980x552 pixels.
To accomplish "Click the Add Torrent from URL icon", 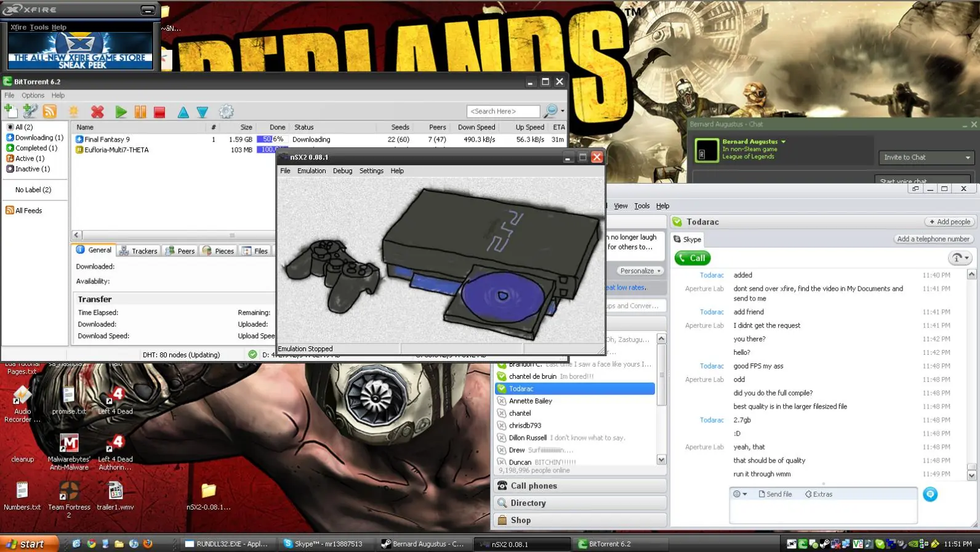I will click(x=30, y=111).
